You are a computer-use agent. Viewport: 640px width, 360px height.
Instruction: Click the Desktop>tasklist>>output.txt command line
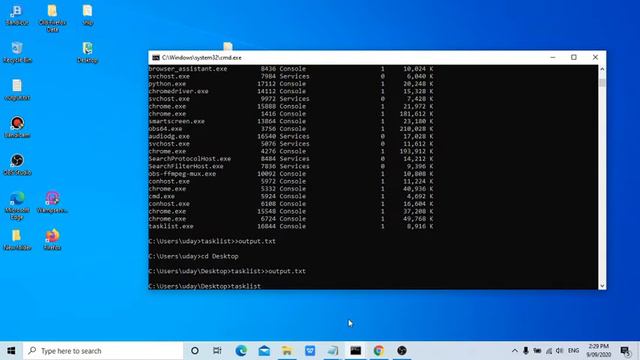pyautogui.click(x=227, y=271)
